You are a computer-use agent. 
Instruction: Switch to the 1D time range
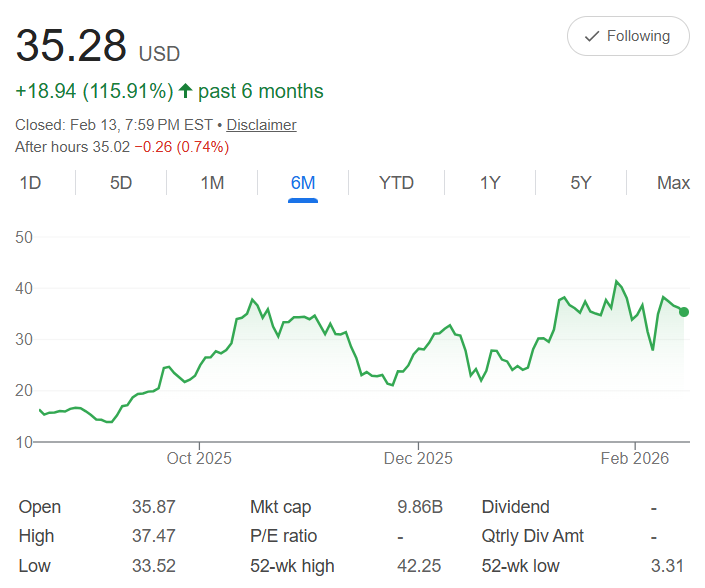pyautogui.click(x=31, y=183)
